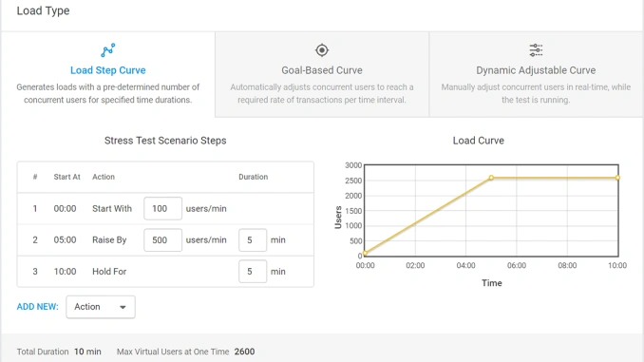Click the Dynamic Adjustable Curve description text

click(536, 94)
